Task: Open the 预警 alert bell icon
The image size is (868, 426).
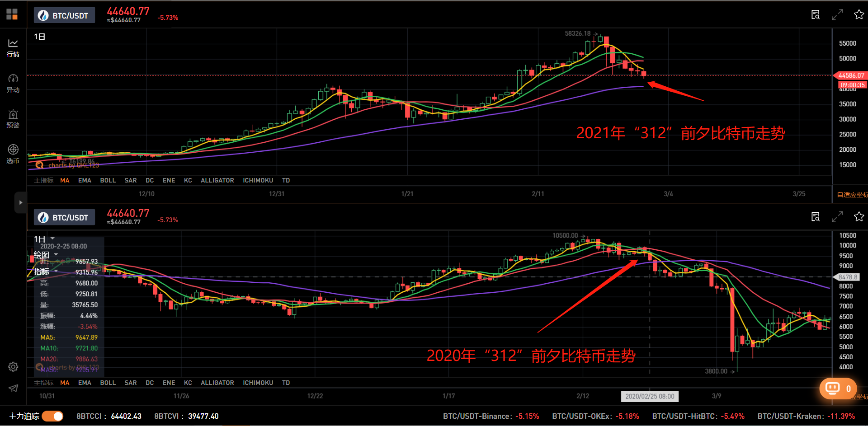Action: (x=13, y=118)
